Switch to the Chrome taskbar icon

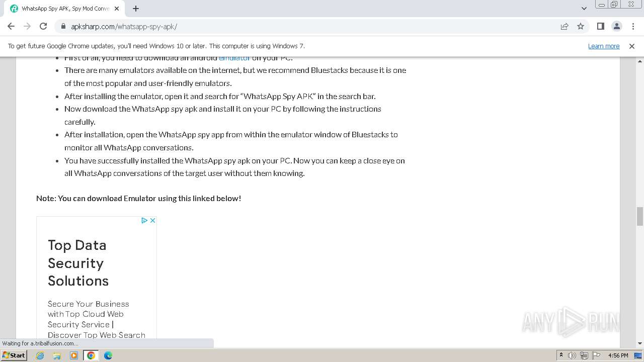tap(91, 355)
